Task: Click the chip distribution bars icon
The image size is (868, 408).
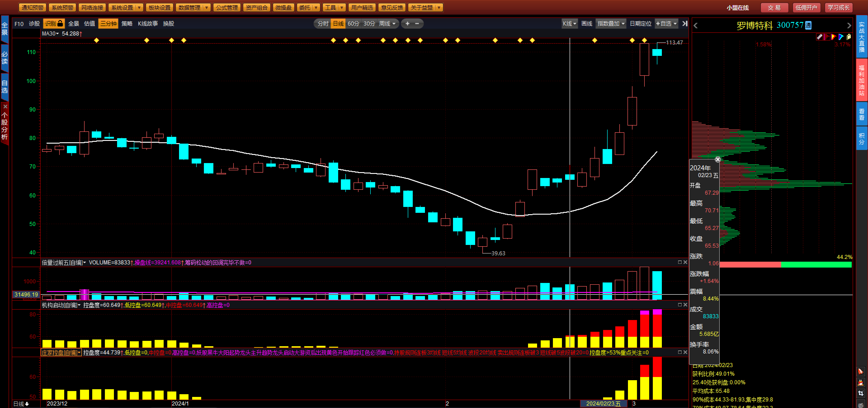Action: coord(827,37)
